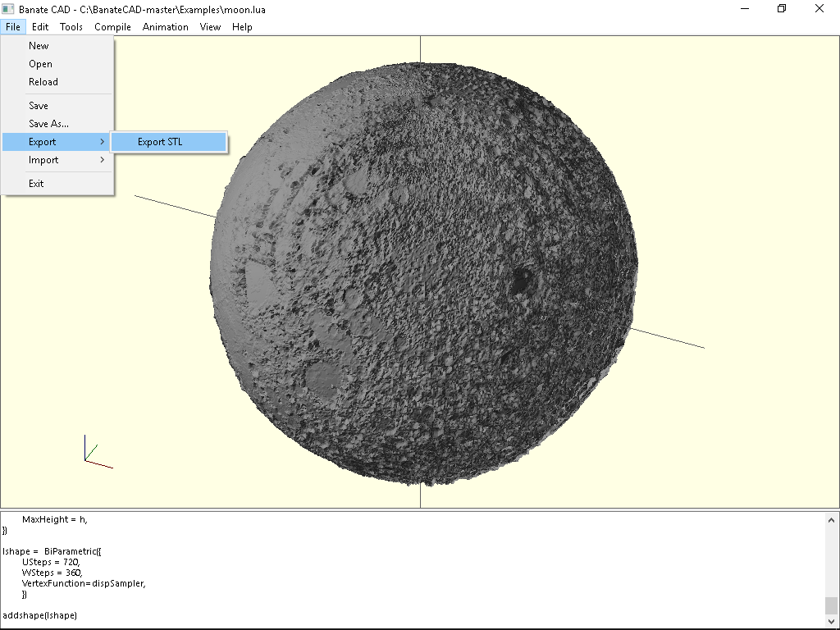Open the Compile menu

(x=112, y=26)
